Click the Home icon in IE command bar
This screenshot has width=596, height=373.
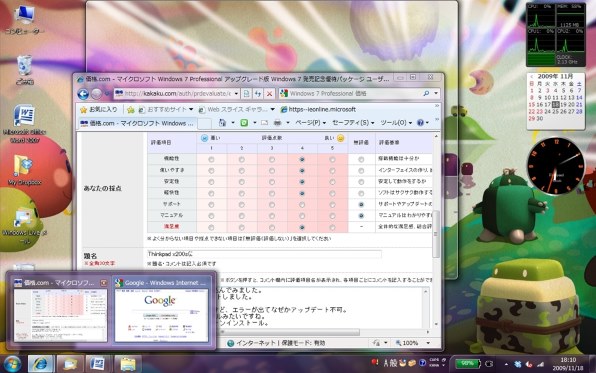click(223, 122)
